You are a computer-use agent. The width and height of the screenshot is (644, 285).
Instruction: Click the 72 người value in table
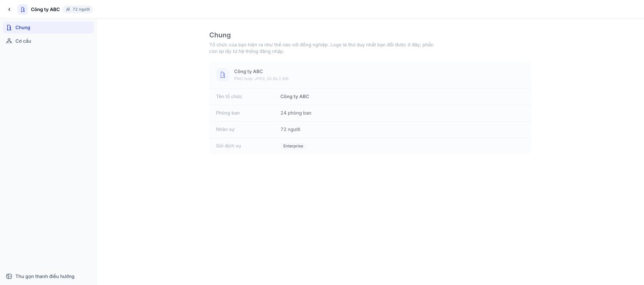(290, 129)
